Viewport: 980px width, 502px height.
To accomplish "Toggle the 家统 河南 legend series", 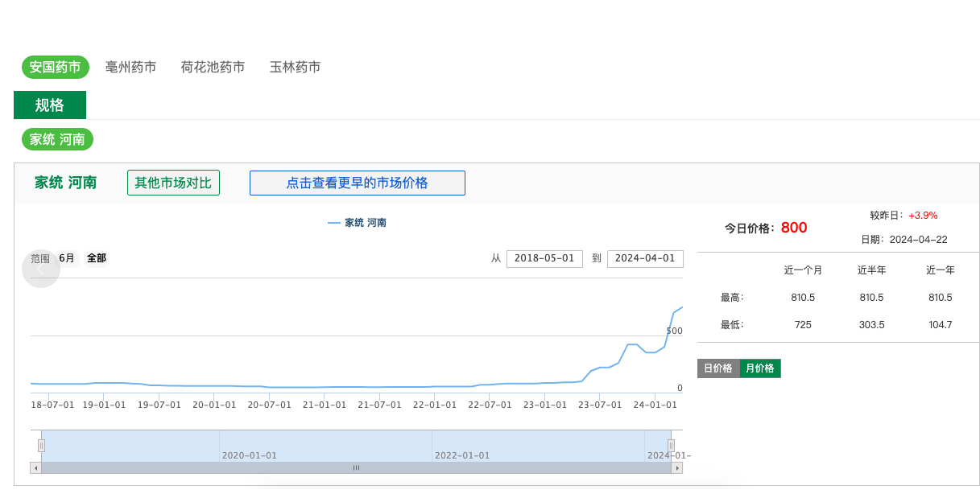I will [x=358, y=223].
